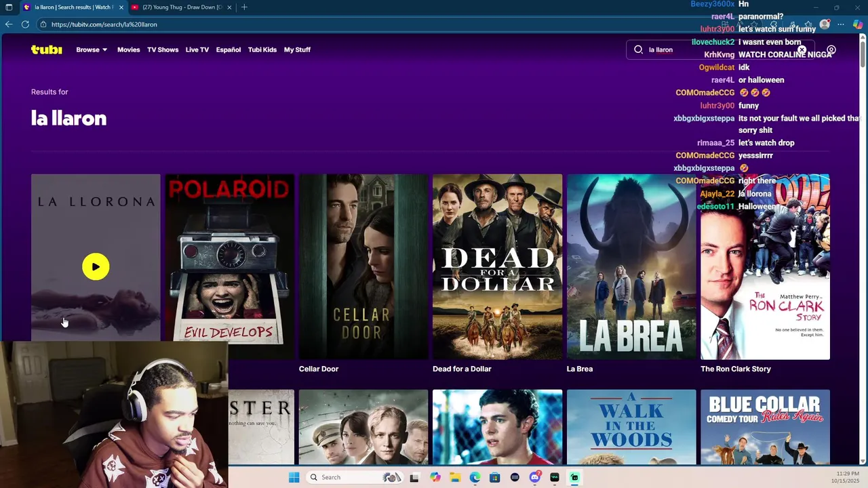Click the dark round app icon on the taskbar
Viewport: 868px width, 488px height.
tap(515, 477)
